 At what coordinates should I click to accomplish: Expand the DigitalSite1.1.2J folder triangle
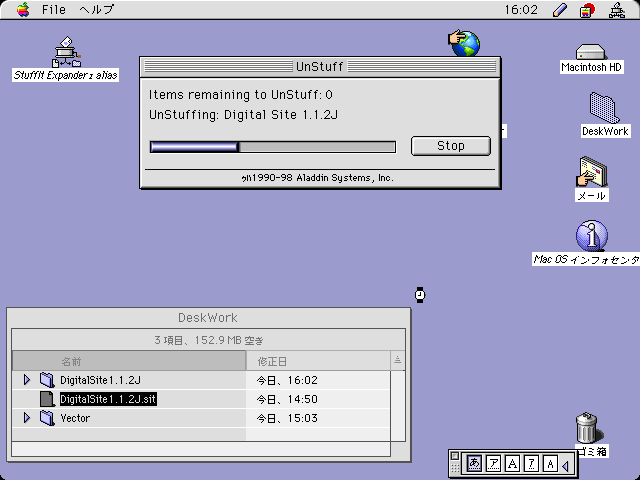point(27,380)
